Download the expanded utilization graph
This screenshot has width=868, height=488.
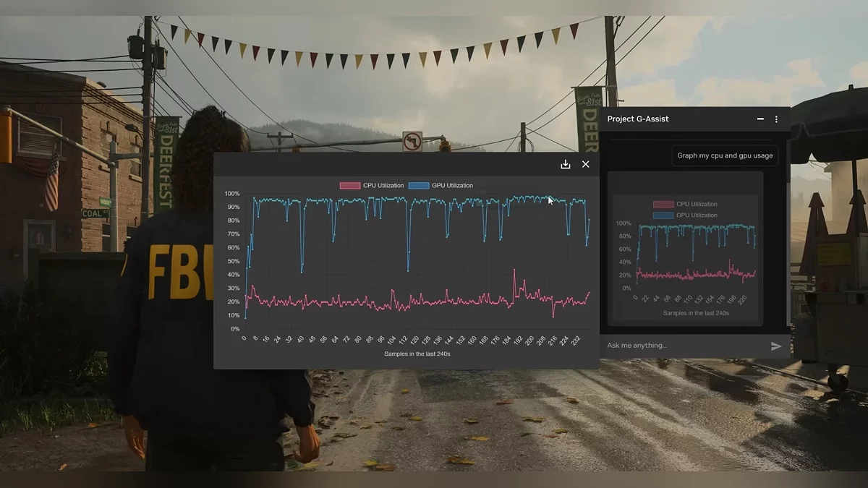click(x=566, y=164)
